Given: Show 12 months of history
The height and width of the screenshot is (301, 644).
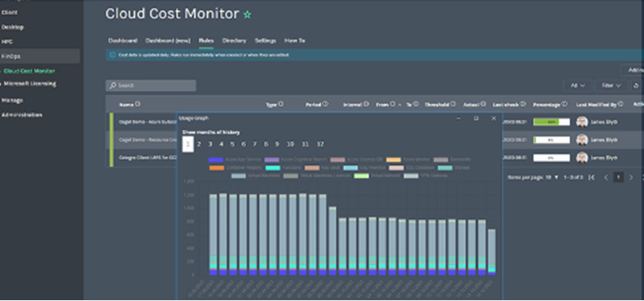Looking at the screenshot, I should [320, 144].
